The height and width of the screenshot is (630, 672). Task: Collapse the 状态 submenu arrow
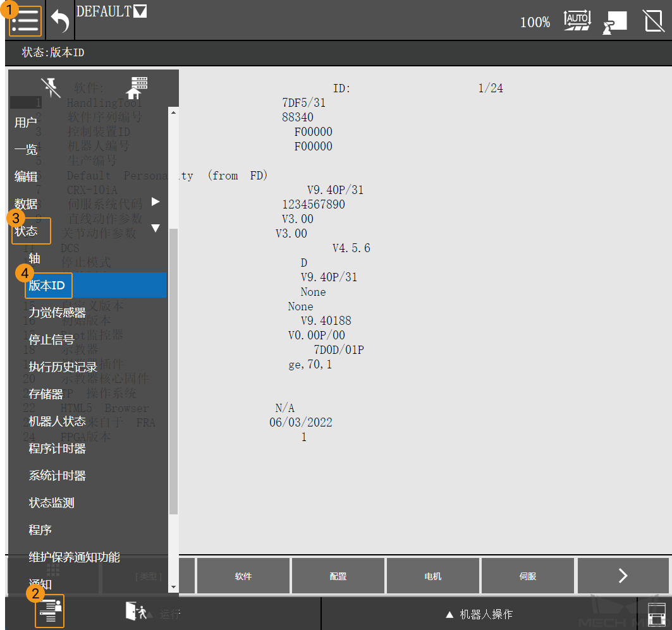point(156,229)
